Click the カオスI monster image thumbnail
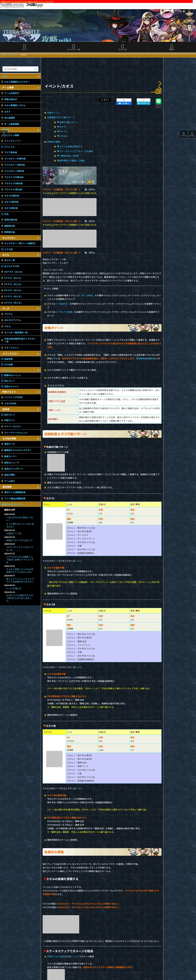Image resolution: width=196 pixels, height=980 pixels. coord(54,531)
